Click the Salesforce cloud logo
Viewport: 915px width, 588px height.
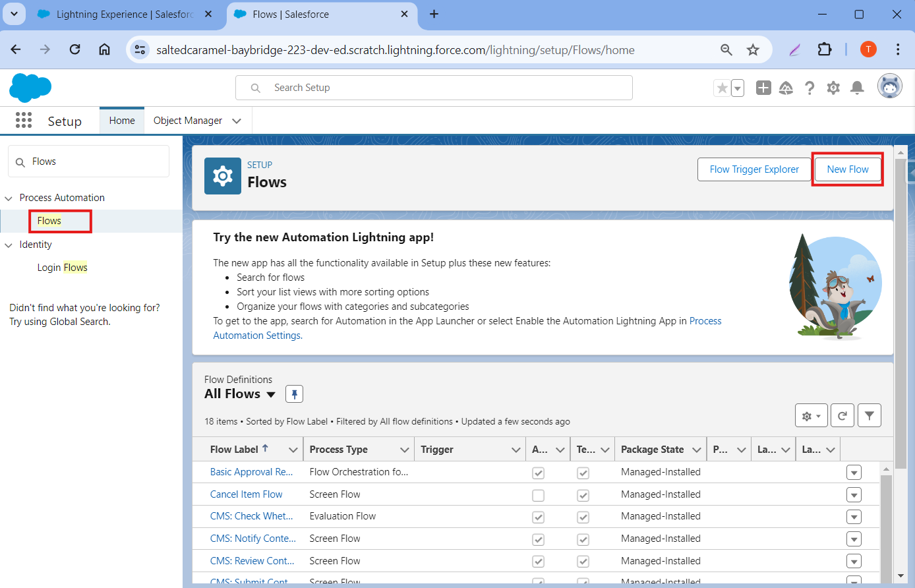[30, 88]
